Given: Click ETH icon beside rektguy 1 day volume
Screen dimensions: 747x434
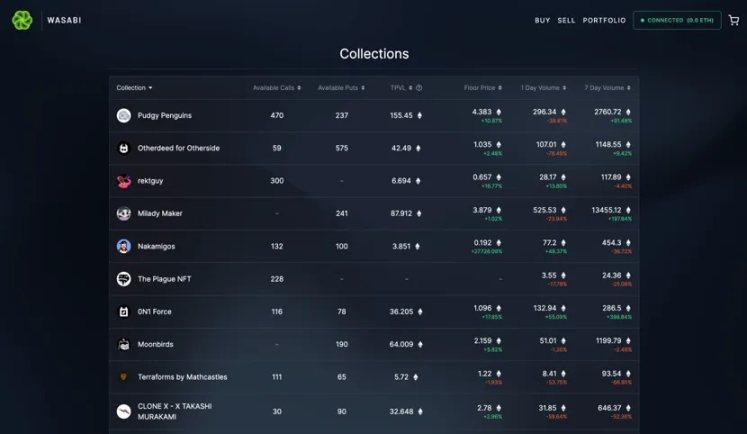Looking at the screenshot, I should [x=564, y=177].
